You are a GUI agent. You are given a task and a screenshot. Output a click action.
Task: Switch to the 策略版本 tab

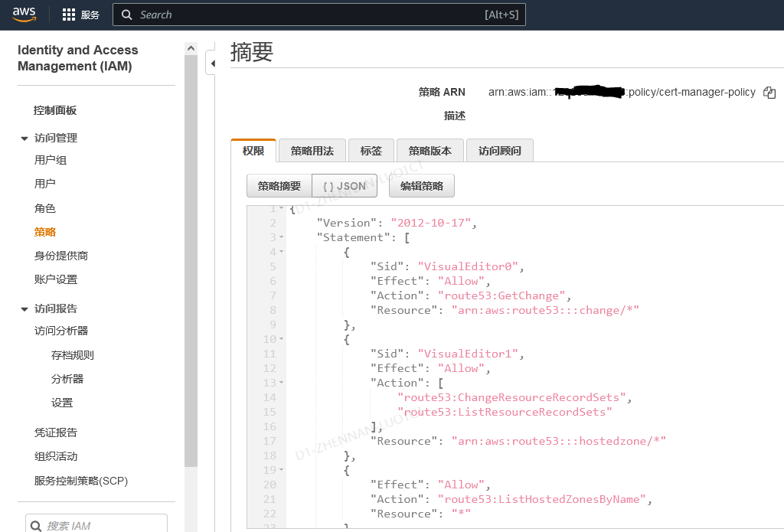coord(430,150)
